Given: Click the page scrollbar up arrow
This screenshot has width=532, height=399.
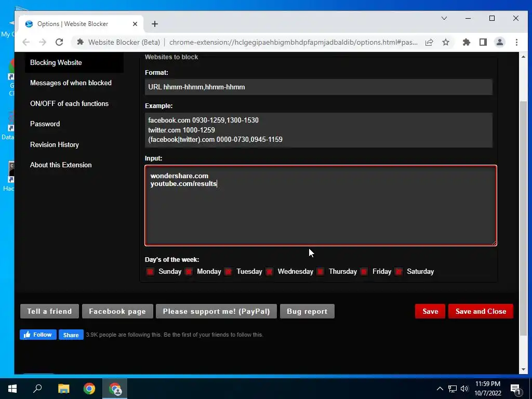Looking at the screenshot, I should pyautogui.click(x=523, y=57).
